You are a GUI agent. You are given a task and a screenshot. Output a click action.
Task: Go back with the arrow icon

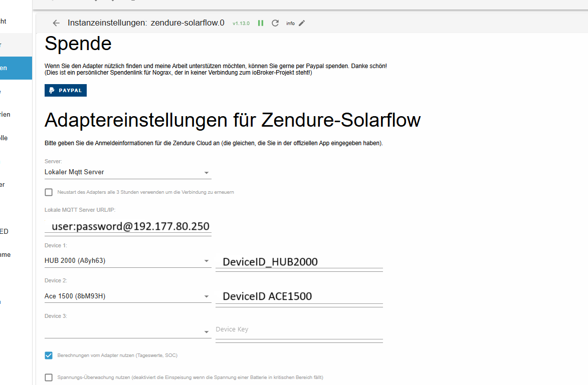56,23
